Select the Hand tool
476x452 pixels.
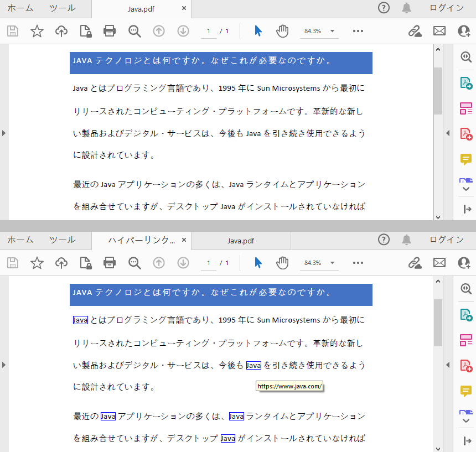click(x=282, y=31)
